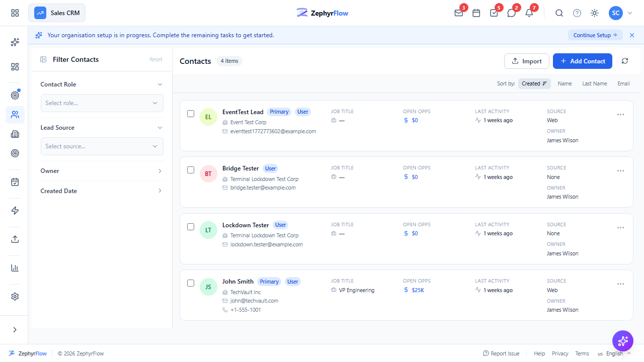The image size is (644, 362).
Task: Open the help question mark icon
Action: 577,13
